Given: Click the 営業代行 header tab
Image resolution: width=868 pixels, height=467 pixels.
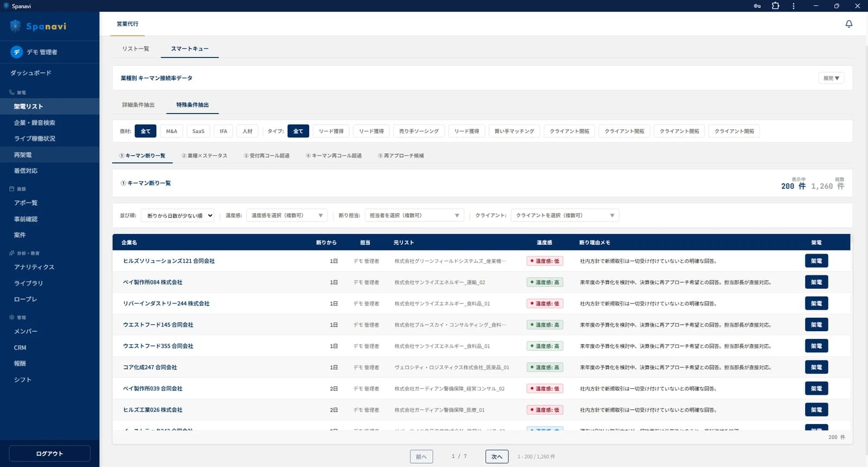Looking at the screenshot, I should tap(127, 24).
